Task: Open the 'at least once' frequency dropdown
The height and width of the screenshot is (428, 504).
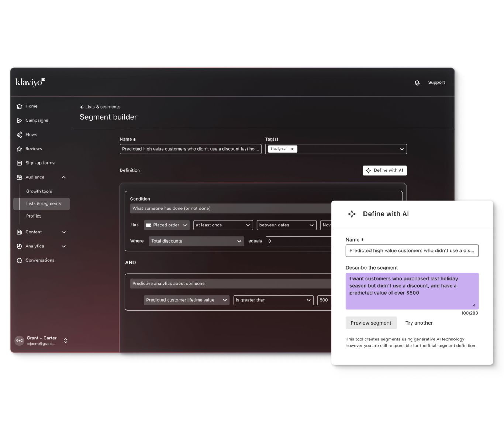Action: pyautogui.click(x=223, y=225)
